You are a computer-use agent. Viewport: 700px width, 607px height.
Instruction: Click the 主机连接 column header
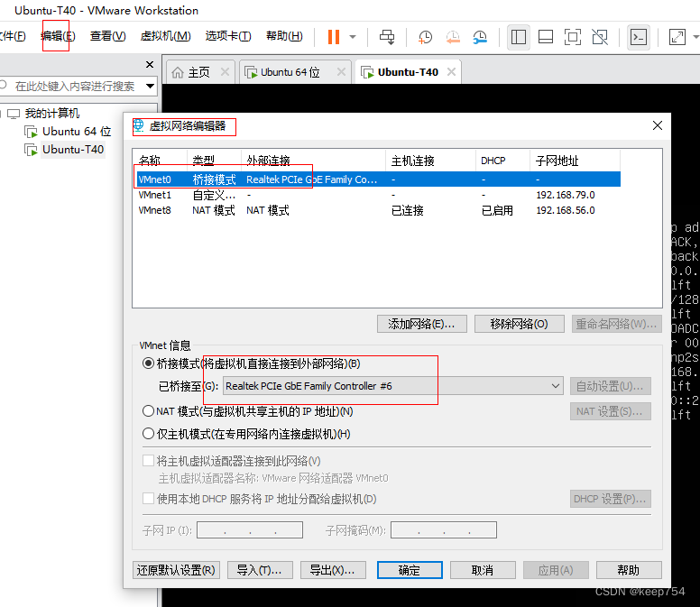click(430, 161)
